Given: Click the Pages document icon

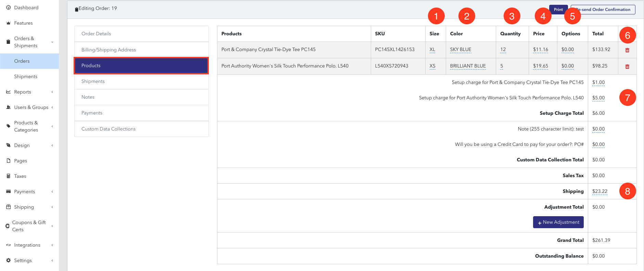Looking at the screenshot, I should pos(8,161).
